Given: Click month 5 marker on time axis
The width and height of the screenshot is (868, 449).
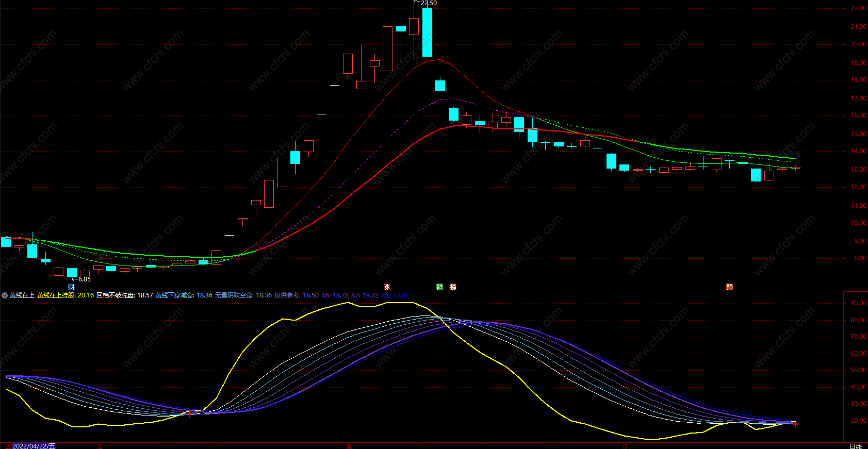Looking at the screenshot, I should click(x=100, y=446).
